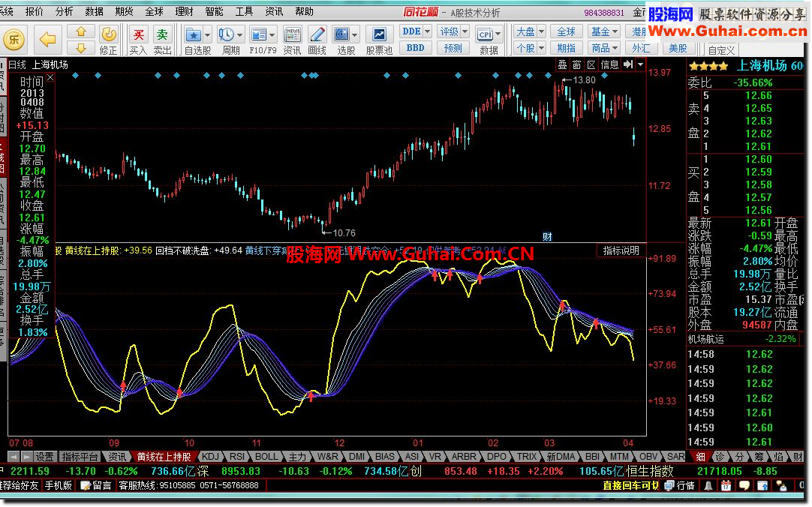Open the 智能 menu
812x507 pixels.
coord(214,11)
